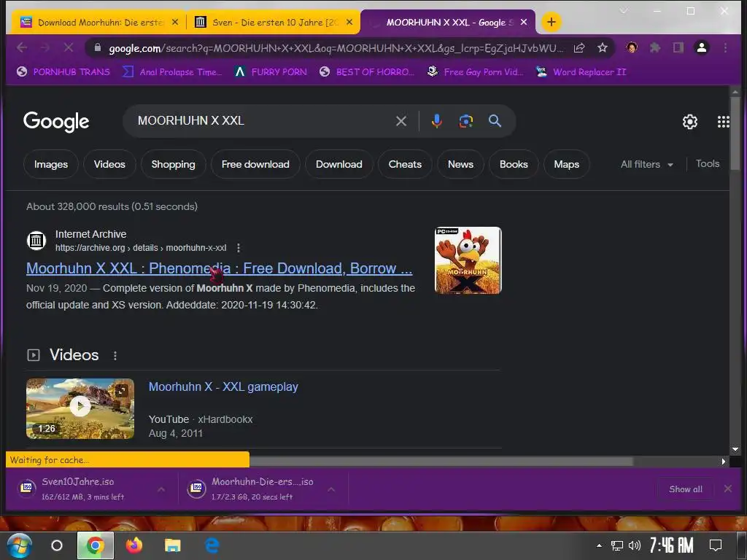This screenshot has width=747, height=560.
Task: Open the network icon in system tray
Action: 617,545
